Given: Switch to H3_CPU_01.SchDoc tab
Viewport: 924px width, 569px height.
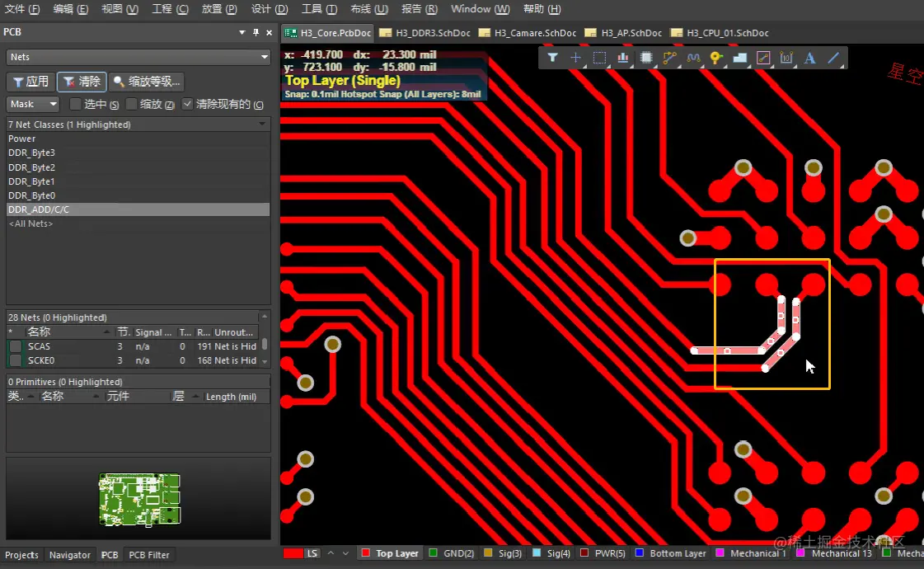Looking at the screenshot, I should click(x=720, y=33).
